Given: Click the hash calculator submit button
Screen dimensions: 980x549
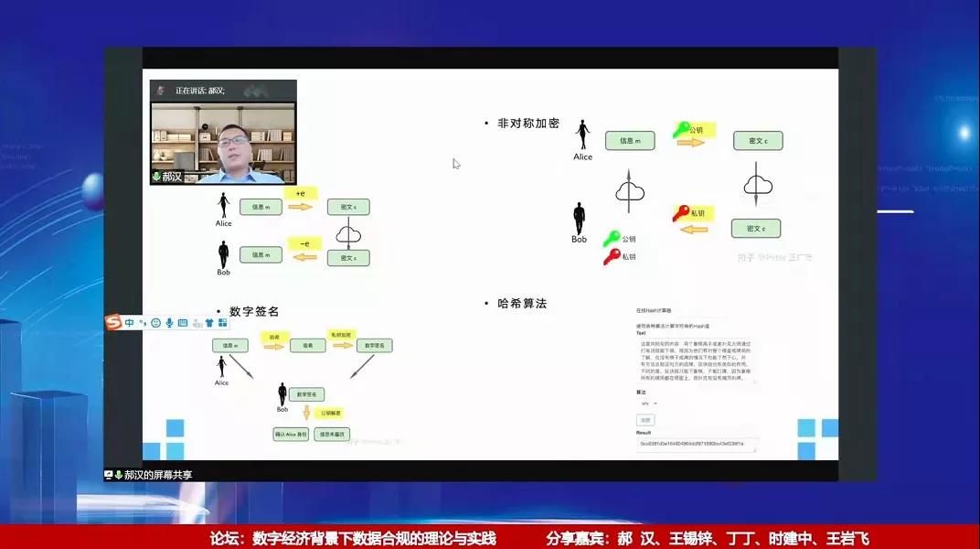Looking at the screenshot, I should click(x=645, y=420).
